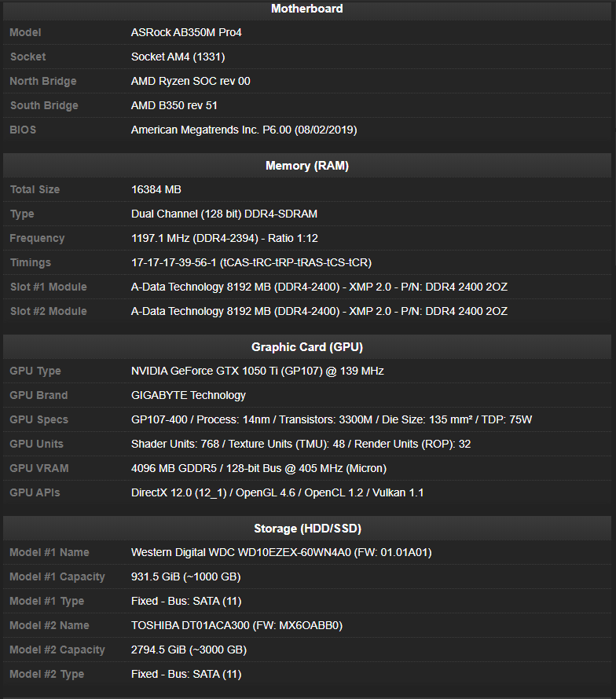
Task: Click the GPU Brand label
Action: [x=38, y=395]
